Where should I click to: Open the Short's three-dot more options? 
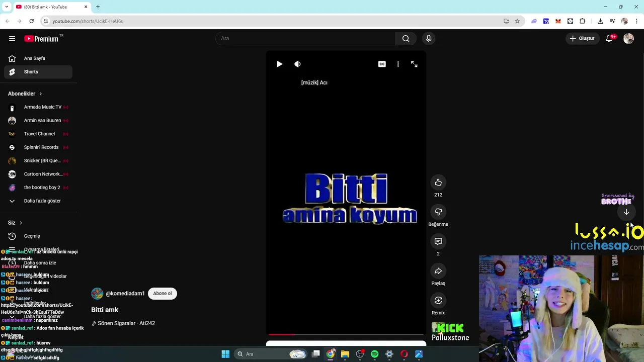(398, 64)
